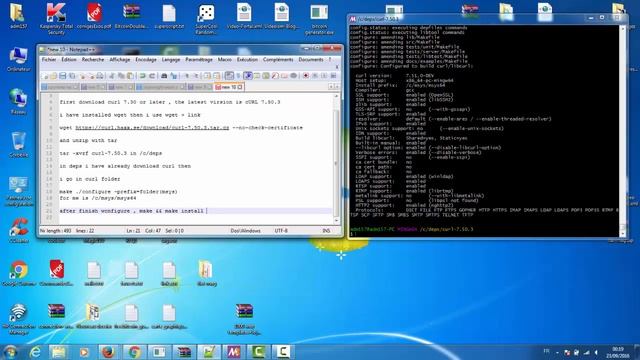Open the Exécution menu

[247, 60]
